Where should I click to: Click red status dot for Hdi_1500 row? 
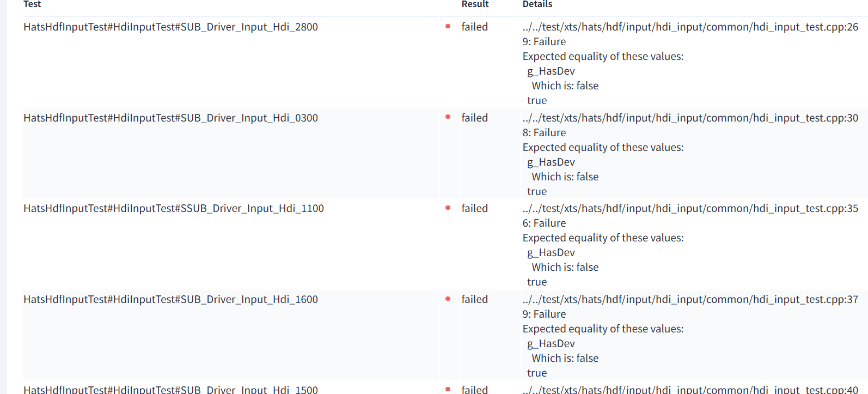pos(448,389)
